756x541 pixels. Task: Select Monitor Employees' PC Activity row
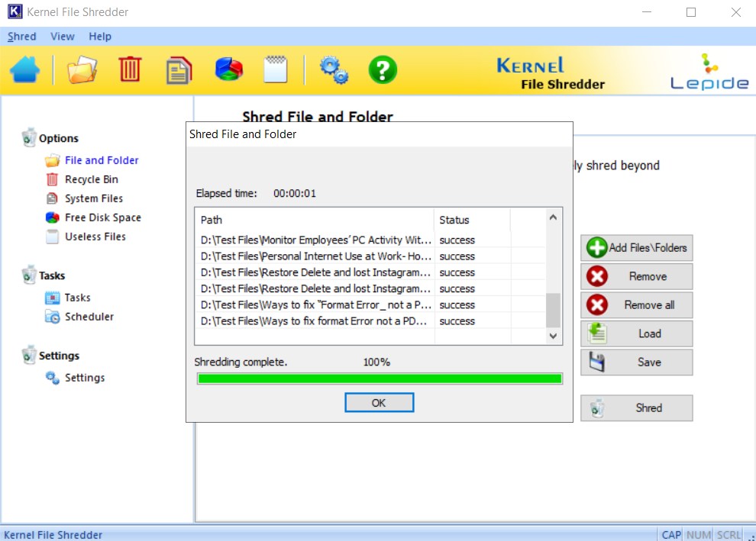point(370,240)
